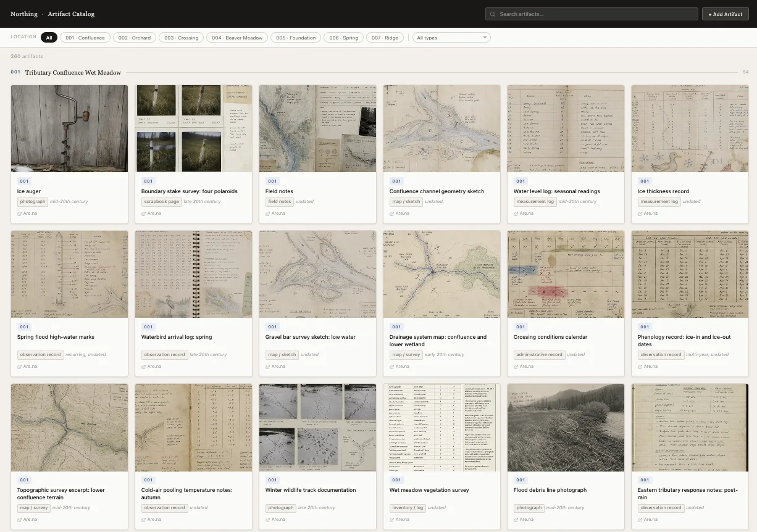This screenshot has height=532, width=757.
Task: Click Are.na link icon on Boundary stake survey card
Action: [x=143, y=214]
